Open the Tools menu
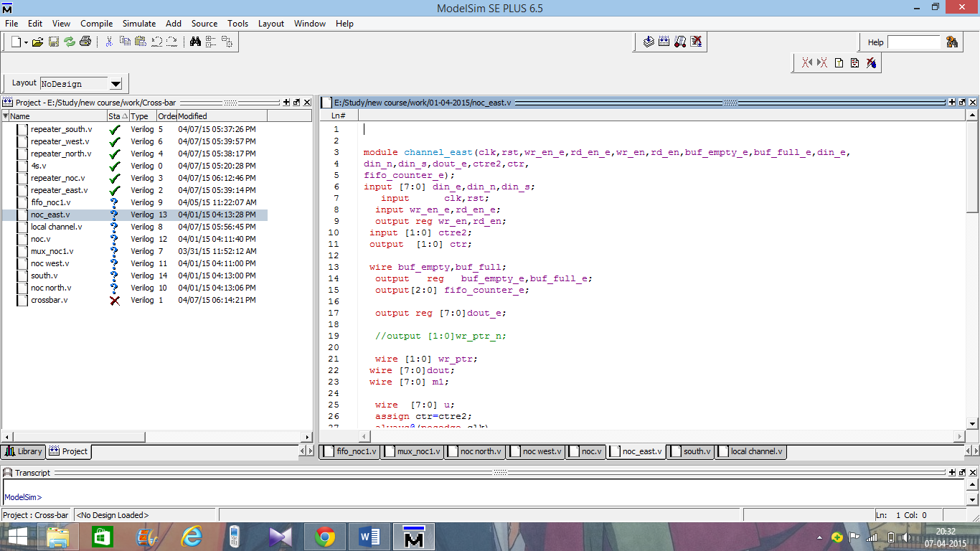 238,24
